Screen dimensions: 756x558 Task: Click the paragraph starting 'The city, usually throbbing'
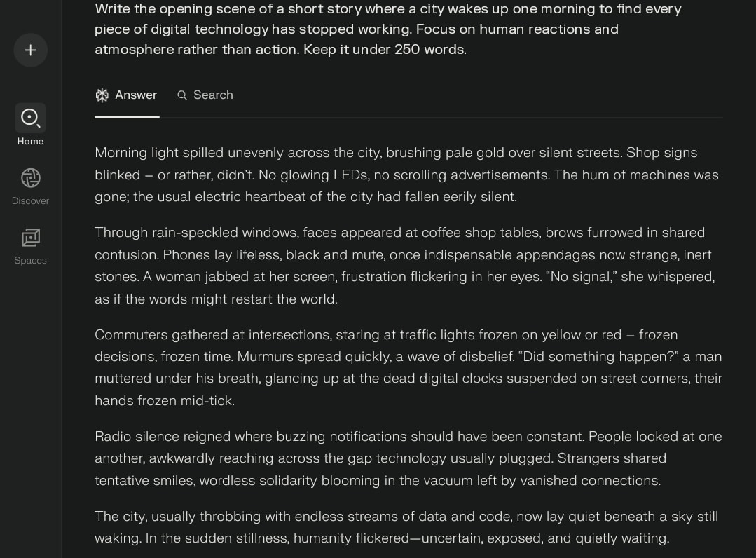click(x=406, y=527)
